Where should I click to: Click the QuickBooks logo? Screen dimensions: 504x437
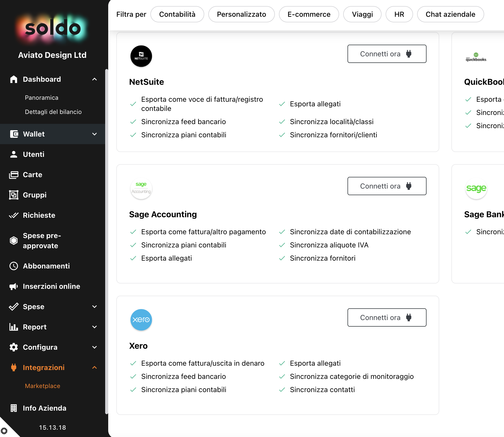[476, 57]
